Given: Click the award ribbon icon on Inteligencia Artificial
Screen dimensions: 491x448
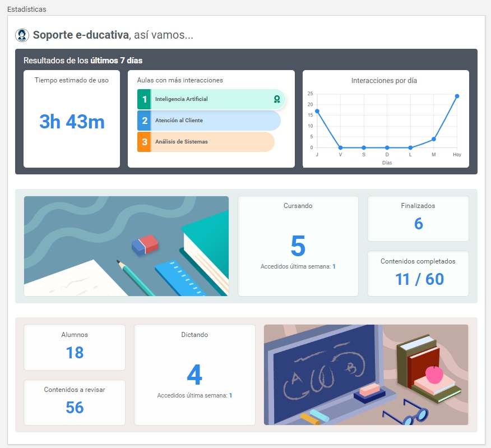Looking at the screenshot, I should pos(276,99).
